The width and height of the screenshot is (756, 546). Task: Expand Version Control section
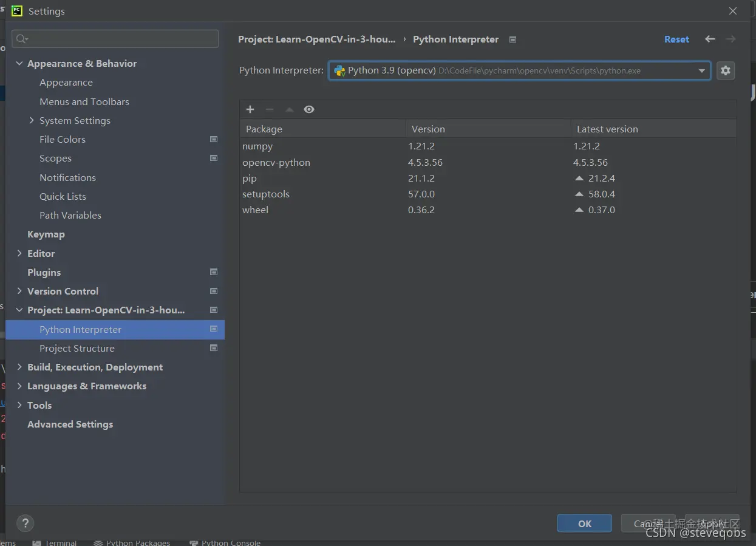[19, 291]
